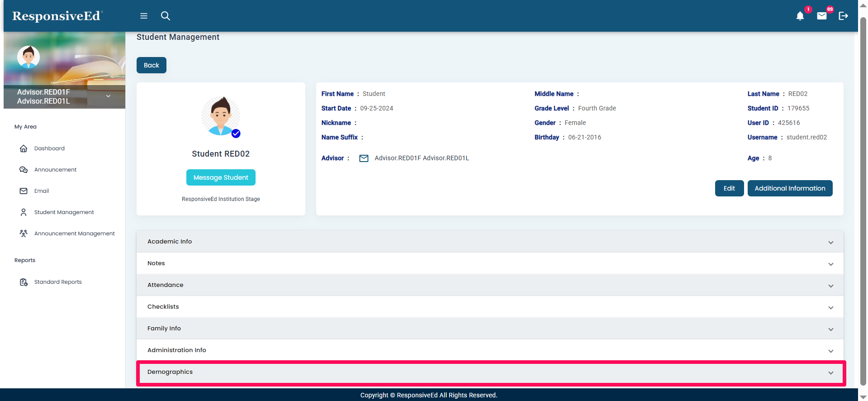The height and width of the screenshot is (401, 868).
Task: Open notifications bell icon
Action: point(800,16)
